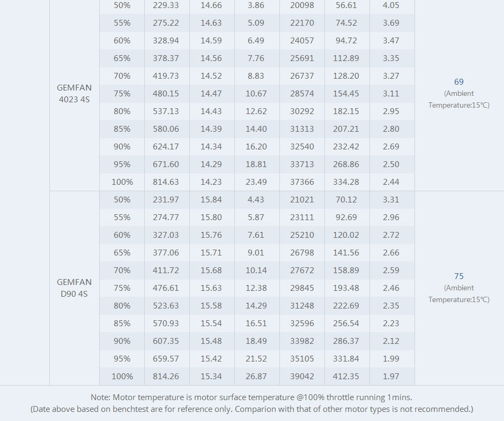
Task: Click the GEMFAN 4023 4S propeller label
Action: 74,94
